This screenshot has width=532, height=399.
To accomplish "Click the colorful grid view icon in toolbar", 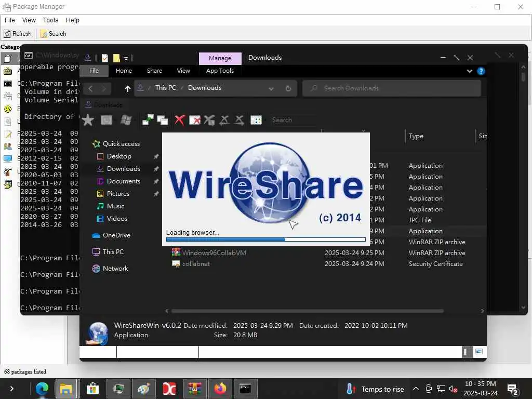I will click(256, 120).
